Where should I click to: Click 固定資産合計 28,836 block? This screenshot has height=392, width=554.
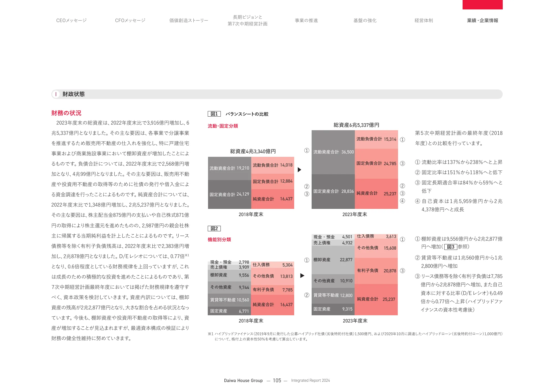coord(333,191)
